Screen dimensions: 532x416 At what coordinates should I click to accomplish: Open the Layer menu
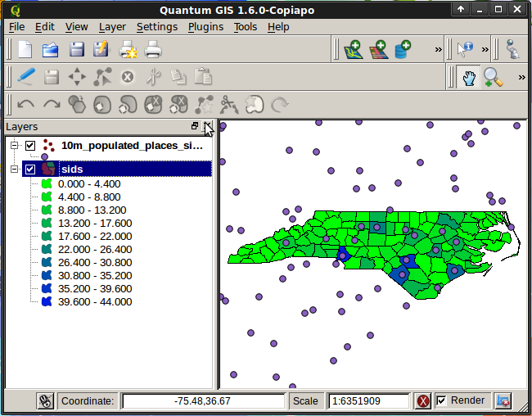point(112,27)
